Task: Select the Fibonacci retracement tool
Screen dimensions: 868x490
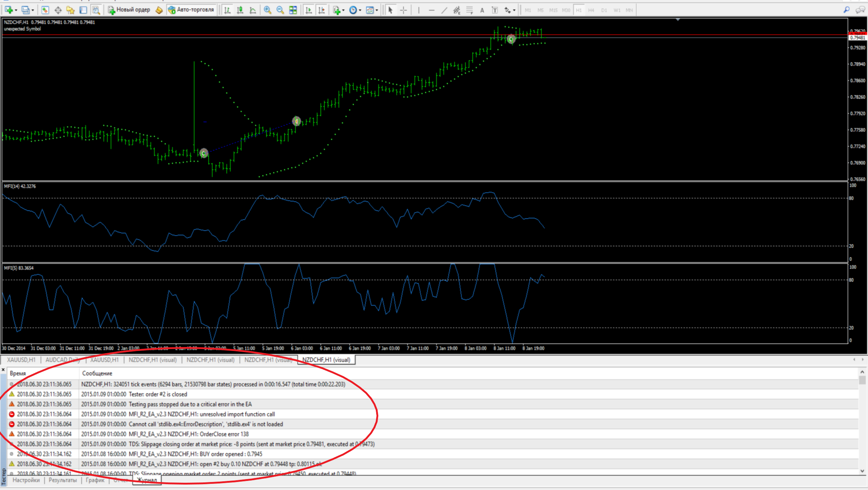Action: click(469, 10)
